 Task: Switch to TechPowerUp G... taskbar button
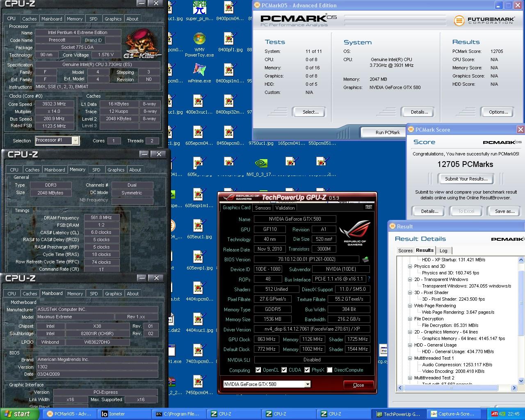pyautogui.click(x=399, y=414)
